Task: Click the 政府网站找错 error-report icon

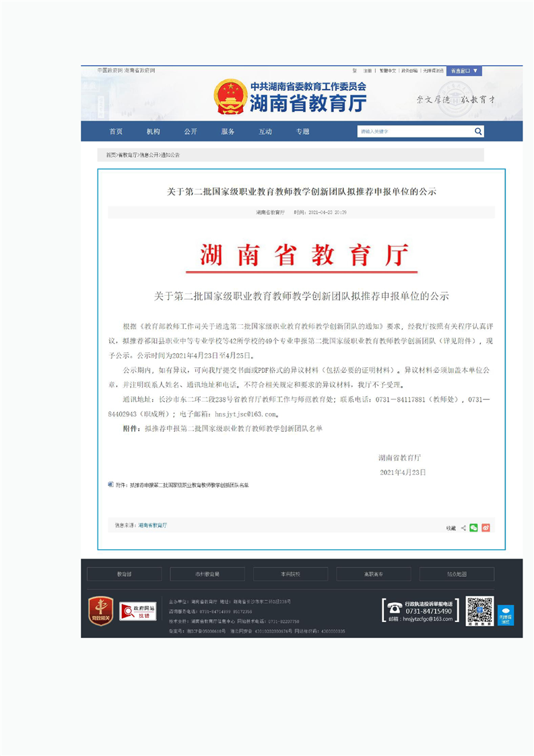Action: pos(137,611)
